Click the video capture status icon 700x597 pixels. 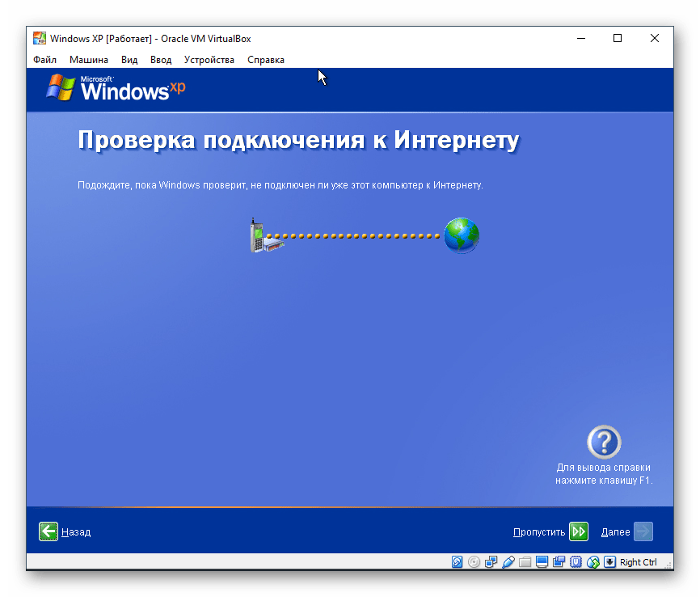pos(559,561)
